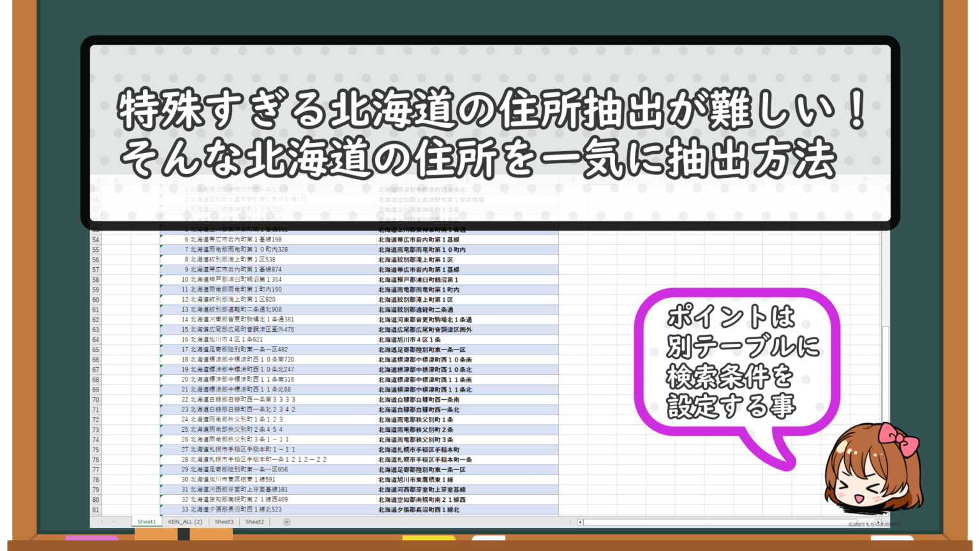Select cell with address ending 第１基線198
The image size is (980, 551).
[236, 240]
